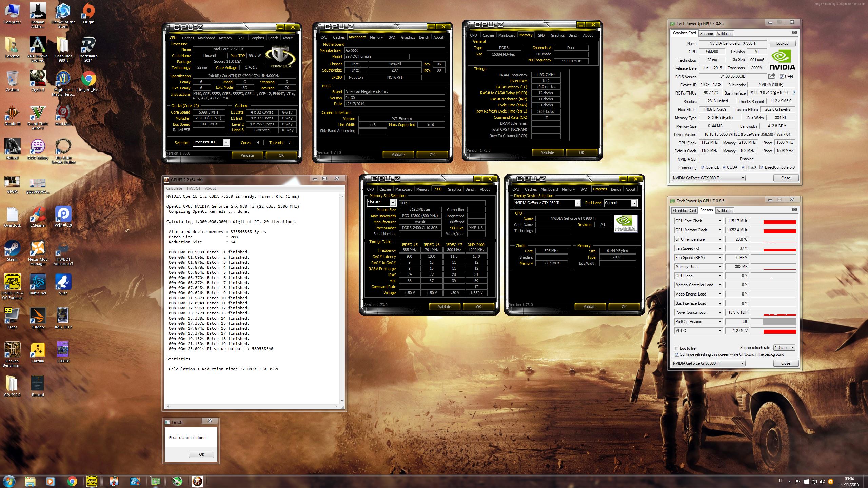Expand the GPU Temperature sensor dropdown

coord(720,239)
